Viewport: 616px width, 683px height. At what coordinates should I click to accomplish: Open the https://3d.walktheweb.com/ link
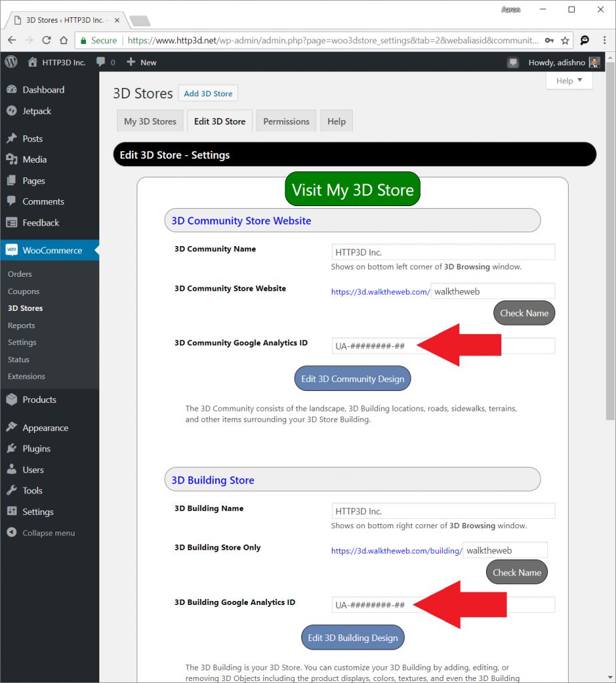tap(380, 291)
